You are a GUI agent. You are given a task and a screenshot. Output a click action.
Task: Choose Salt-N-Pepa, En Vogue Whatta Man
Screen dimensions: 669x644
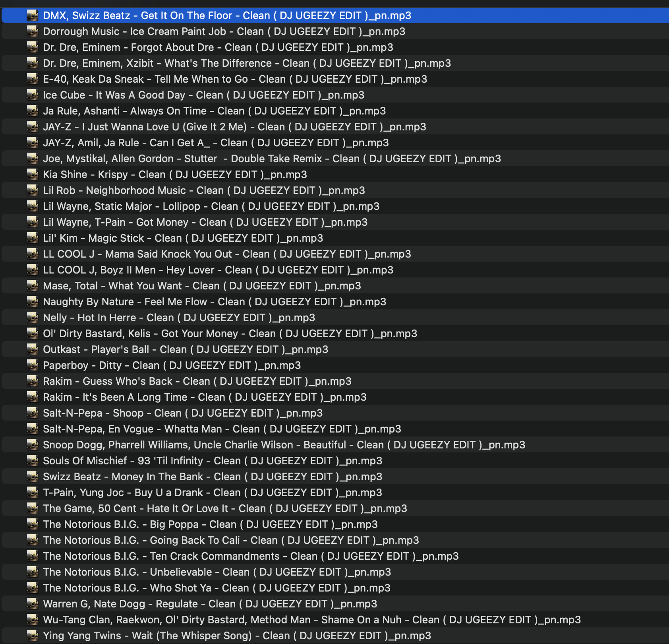(222, 429)
